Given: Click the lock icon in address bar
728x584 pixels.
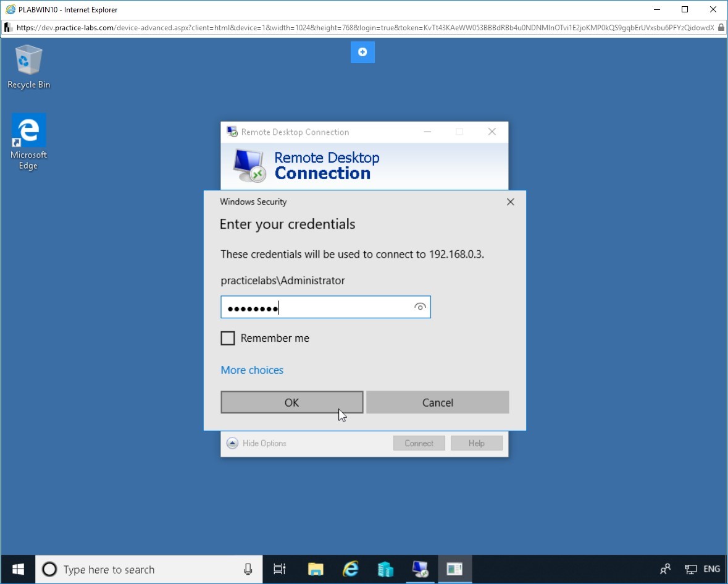Looking at the screenshot, I should coord(721,28).
